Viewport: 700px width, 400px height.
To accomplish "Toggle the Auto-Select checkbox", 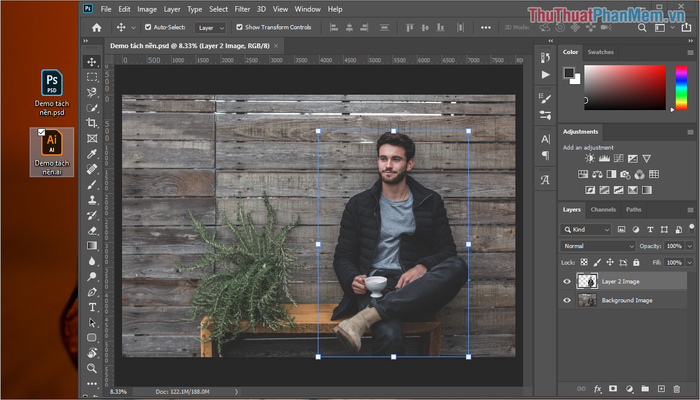I will point(148,27).
